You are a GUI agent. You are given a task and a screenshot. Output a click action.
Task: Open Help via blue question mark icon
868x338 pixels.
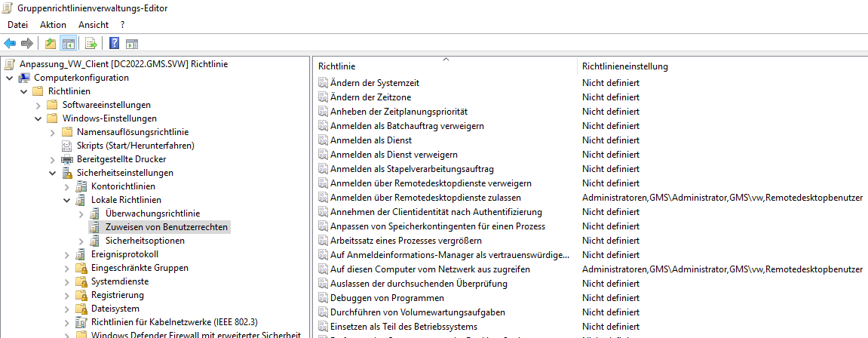[x=115, y=44]
